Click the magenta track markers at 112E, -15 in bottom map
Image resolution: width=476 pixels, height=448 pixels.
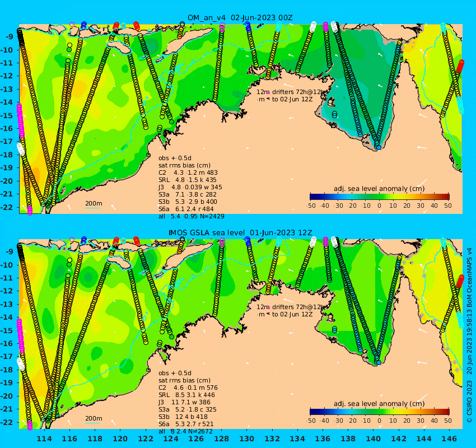click(20, 335)
